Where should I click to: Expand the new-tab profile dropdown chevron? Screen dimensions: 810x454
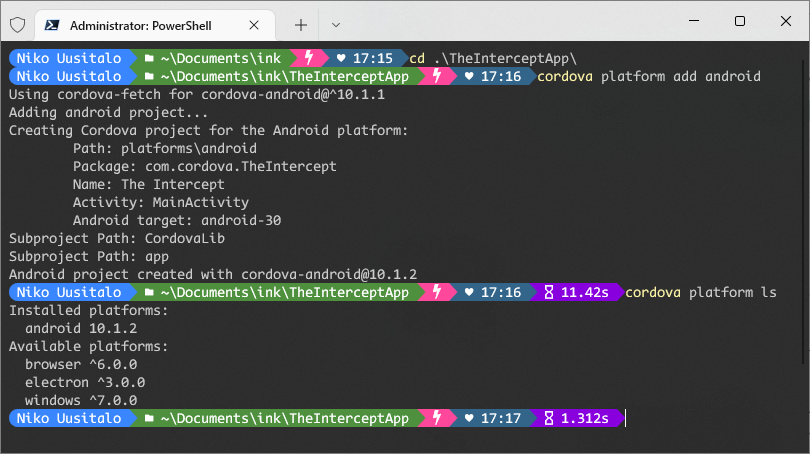coord(336,25)
